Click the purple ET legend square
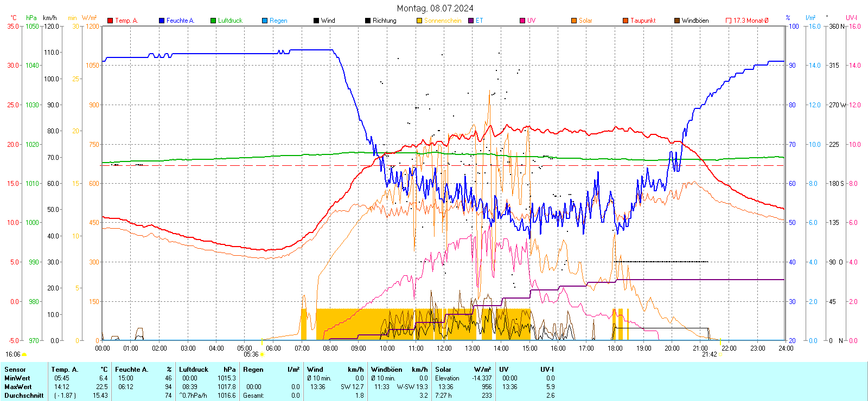This screenshot has width=868, height=401. click(471, 21)
